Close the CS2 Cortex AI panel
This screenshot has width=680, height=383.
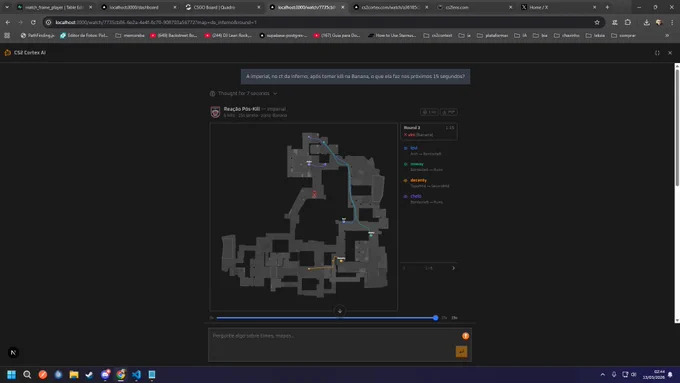point(670,52)
